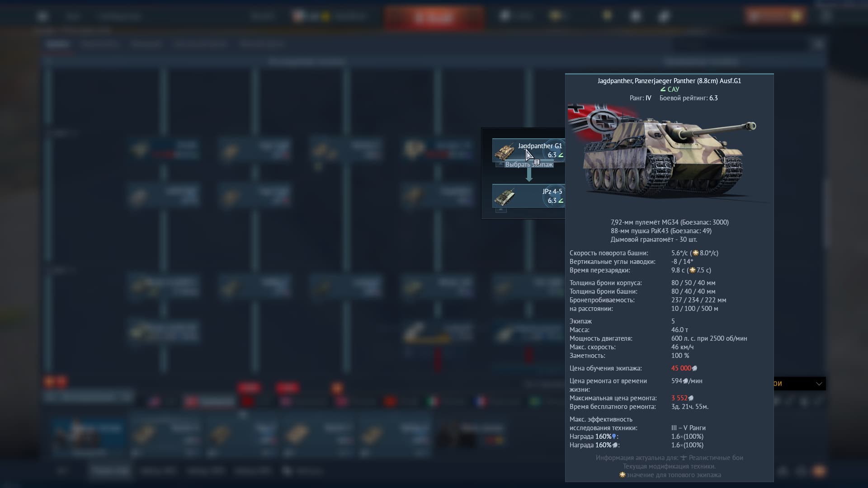Click the 'III – V Ранги' research efficiency value

click(x=688, y=428)
